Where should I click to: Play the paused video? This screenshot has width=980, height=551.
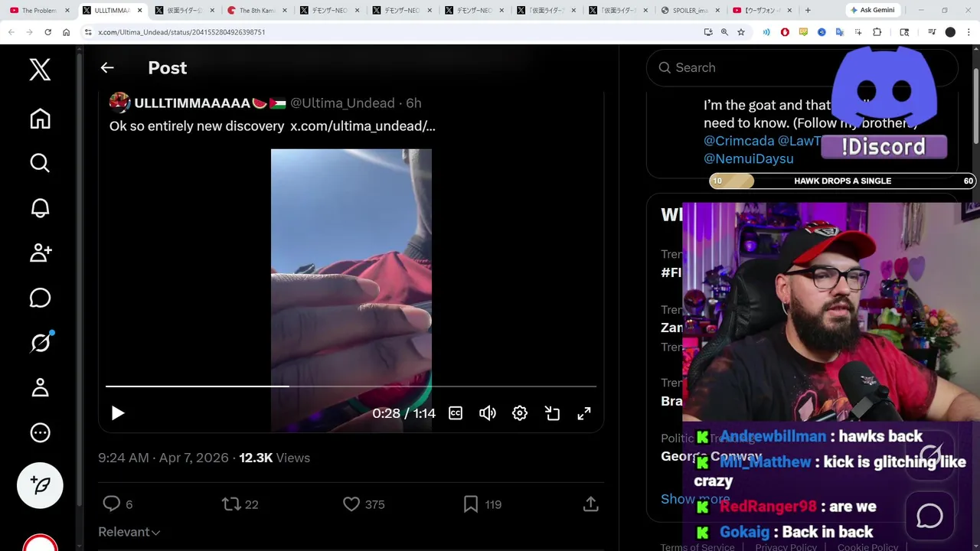[117, 413]
